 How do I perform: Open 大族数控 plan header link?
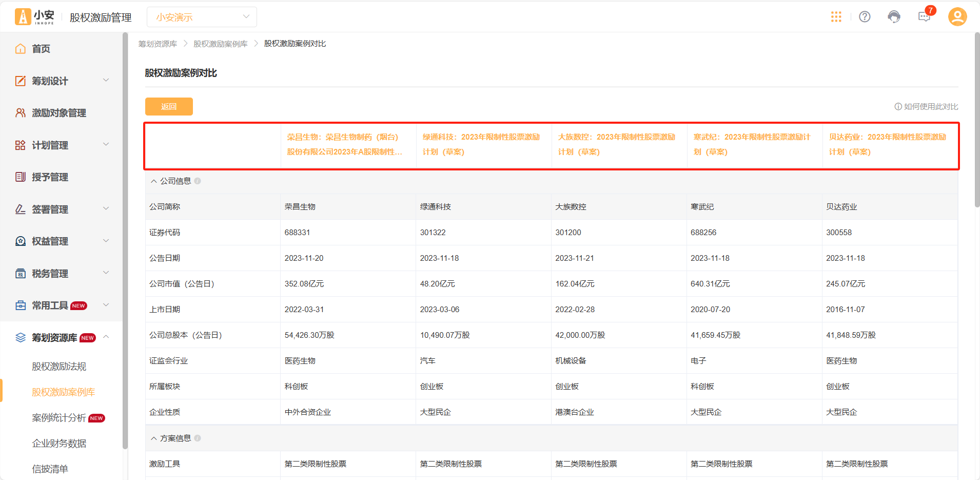[617, 144]
